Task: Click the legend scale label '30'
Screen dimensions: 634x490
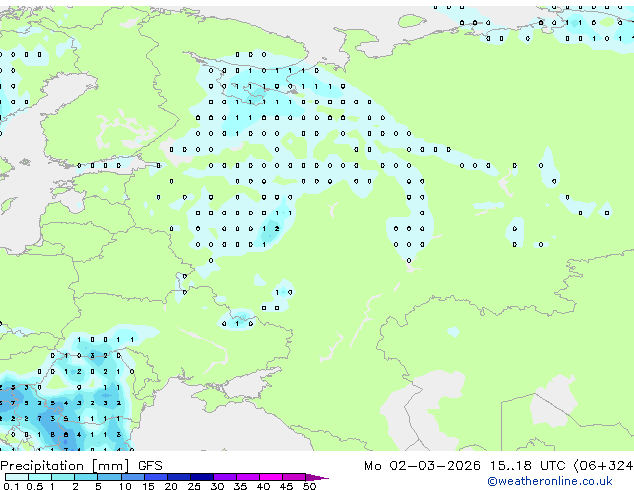Action: click(217, 486)
